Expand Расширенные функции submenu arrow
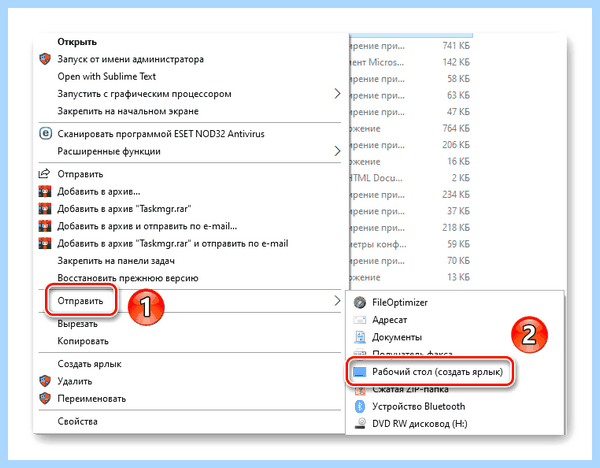Image resolution: width=600 pixels, height=468 pixels. point(337,151)
